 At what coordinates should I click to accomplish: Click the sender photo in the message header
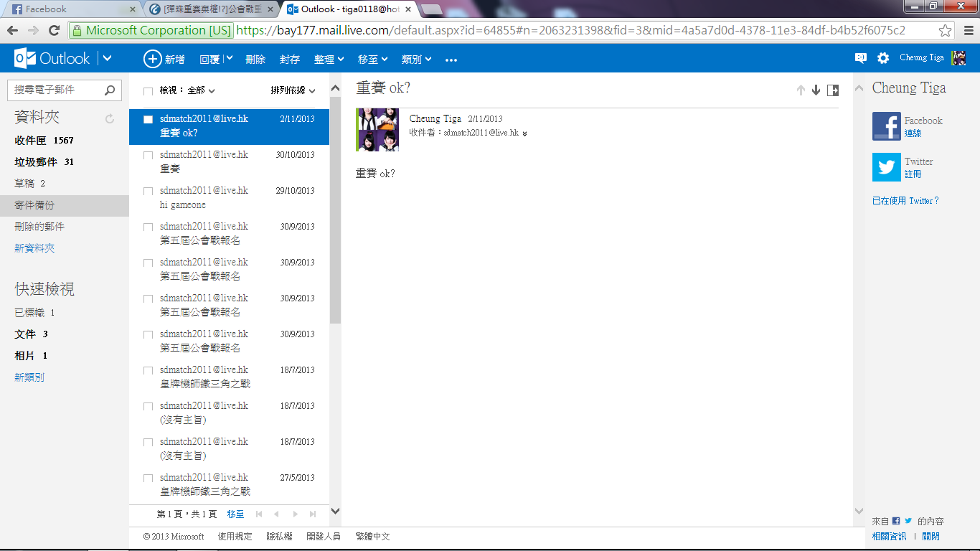click(x=377, y=130)
